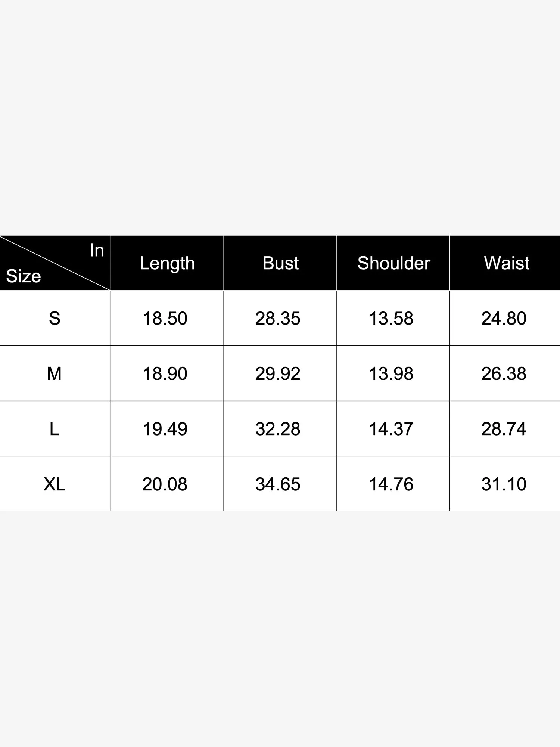Click the Bust column header
Image resolution: width=560 pixels, height=747 pixels.
coord(280,263)
